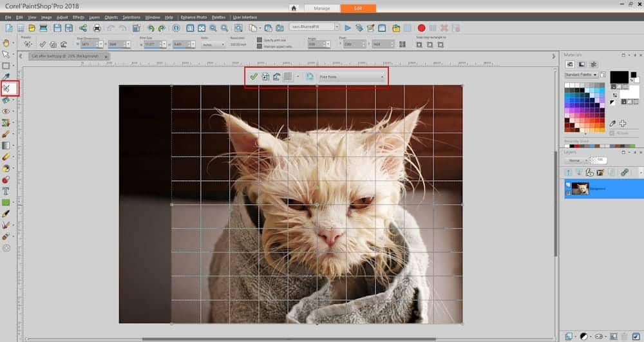Viewport: 644px width, 342px height.
Task: Run the selected script with play button
Action: point(348,28)
